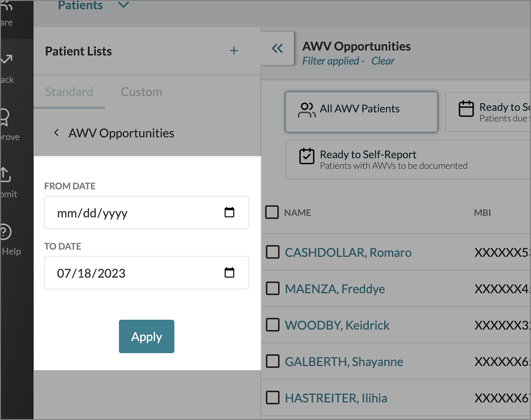Screen dimensions: 531x420
Task: Collapse the panel with the double-chevron icon
Action: pyautogui.click(x=277, y=49)
